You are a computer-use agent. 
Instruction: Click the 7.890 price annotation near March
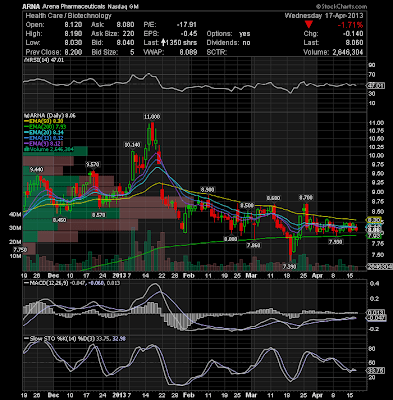pos(253,245)
